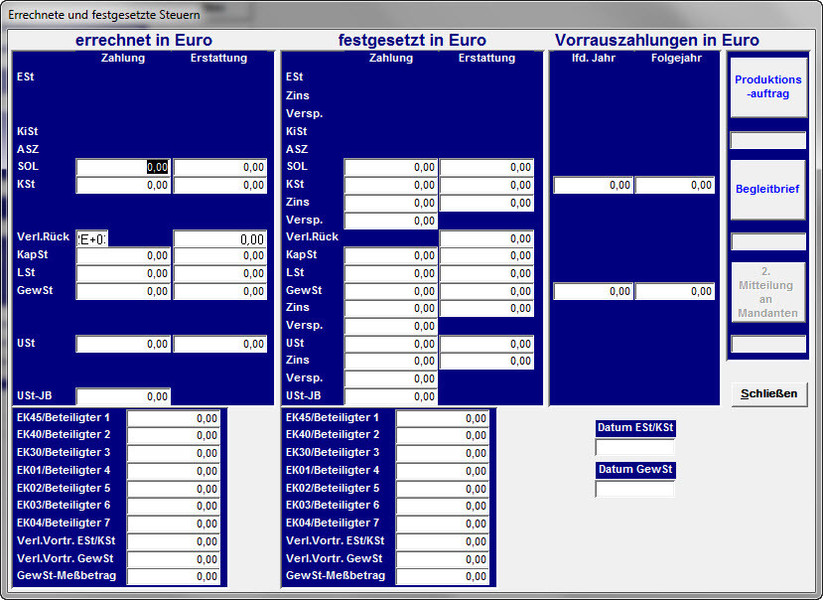Select the KSt Vorauszahlung lfd. Jahr field
This screenshot has height=600, width=823.
594,185
